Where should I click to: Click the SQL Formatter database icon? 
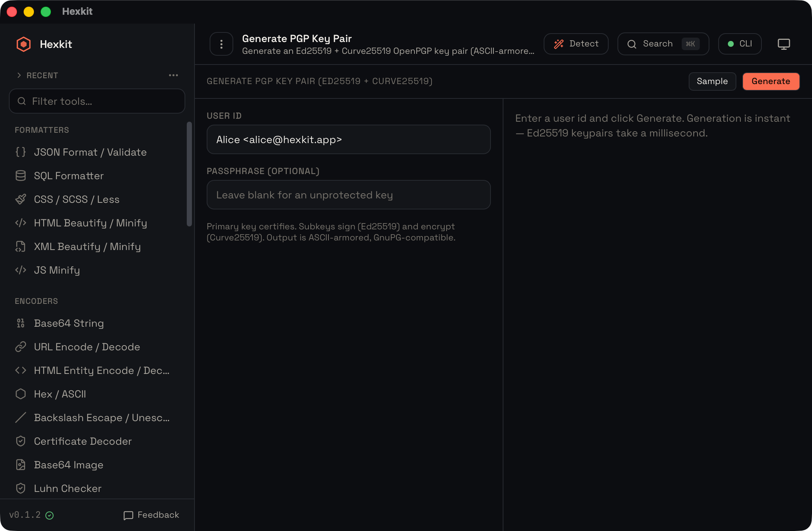21,176
